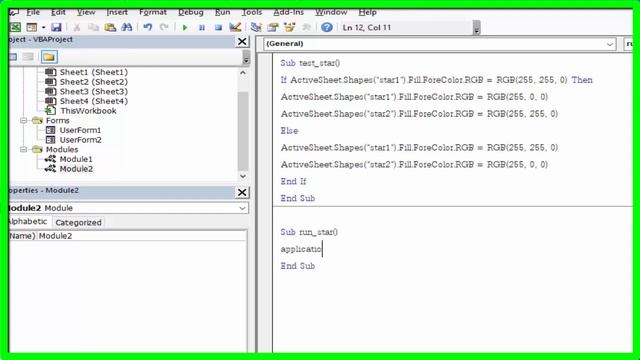The image size is (640, 360).
Task: Switch to the Categorized properties tab
Action: tap(78, 222)
